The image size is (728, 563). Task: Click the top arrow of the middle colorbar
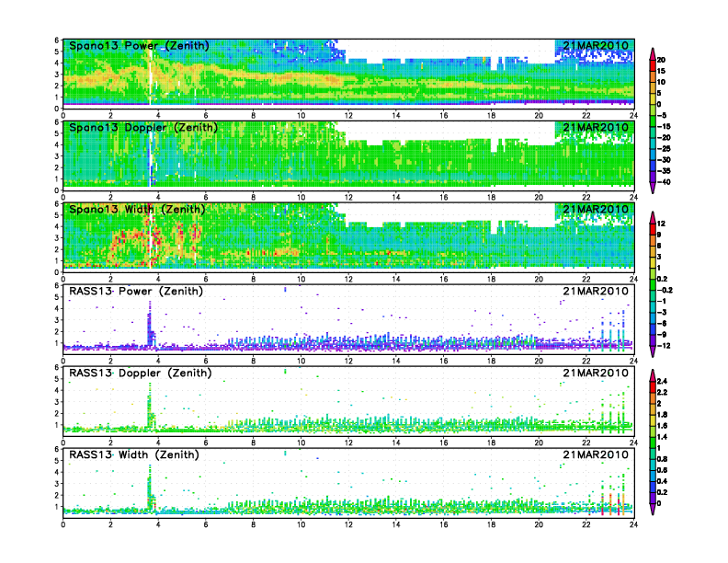[x=653, y=216]
